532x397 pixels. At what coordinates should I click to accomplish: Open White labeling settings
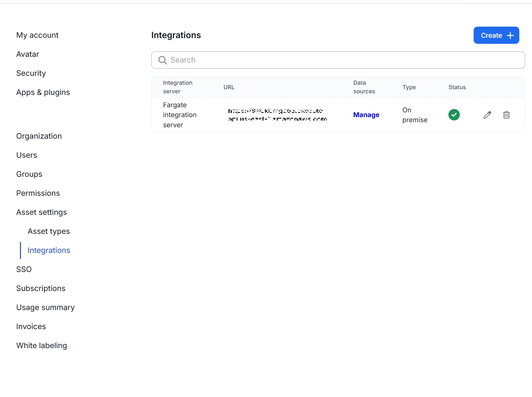(x=42, y=346)
